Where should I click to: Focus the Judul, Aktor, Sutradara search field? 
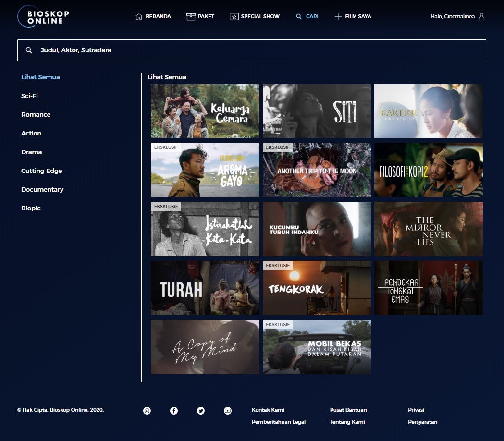click(x=252, y=50)
